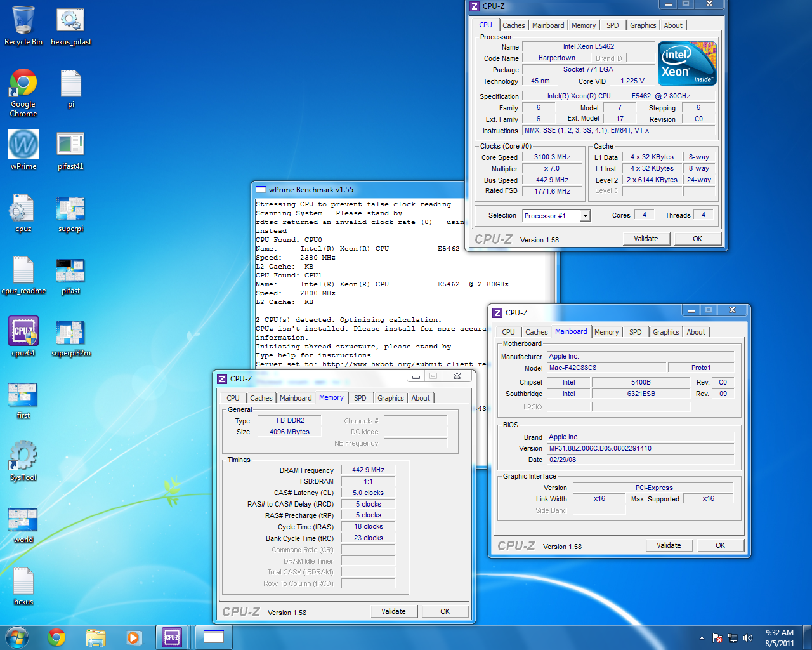Select CPU name Intel Xeon E5462 field
Screen dimensions: 812x650
coord(588,46)
